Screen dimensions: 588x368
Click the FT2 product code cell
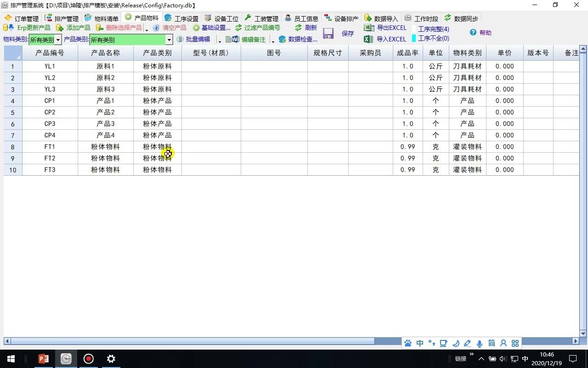click(x=50, y=158)
